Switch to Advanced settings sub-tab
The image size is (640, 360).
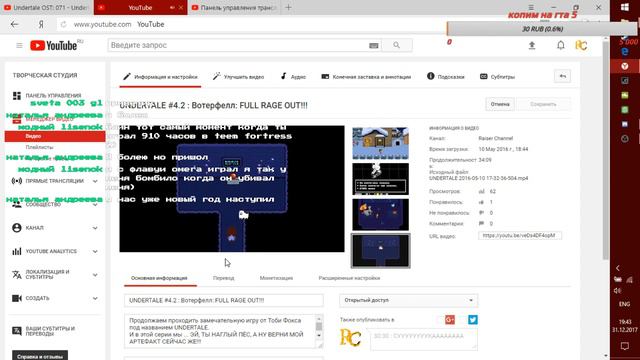click(x=349, y=278)
